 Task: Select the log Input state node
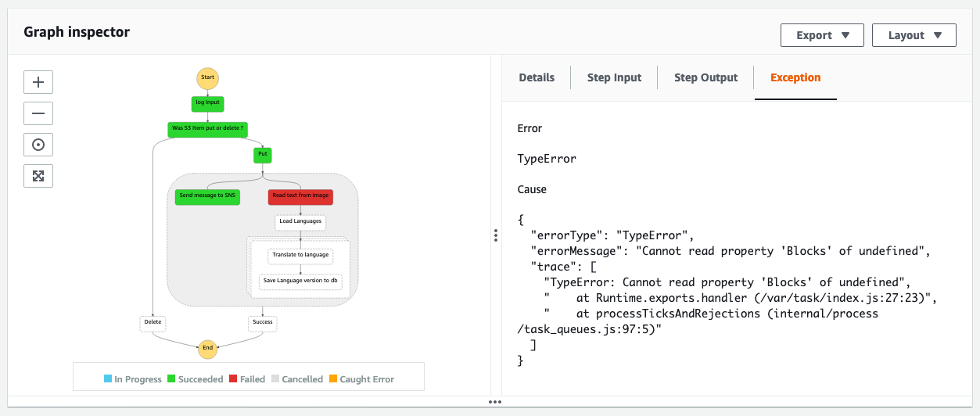pyautogui.click(x=207, y=103)
